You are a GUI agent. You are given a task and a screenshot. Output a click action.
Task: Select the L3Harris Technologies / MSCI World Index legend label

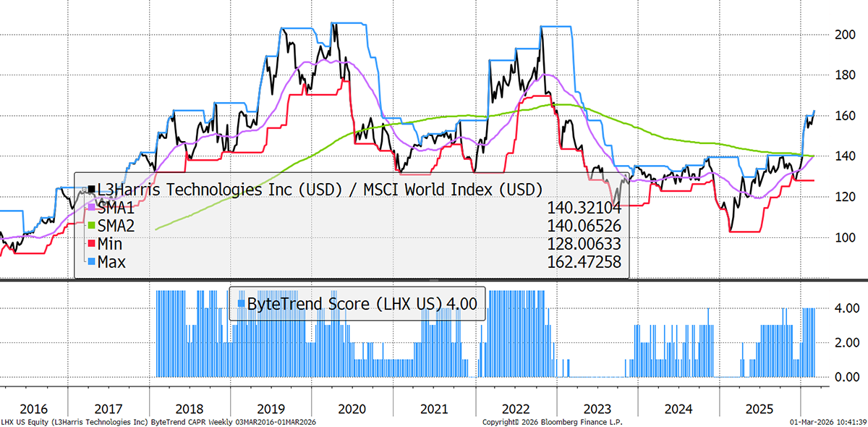point(319,190)
